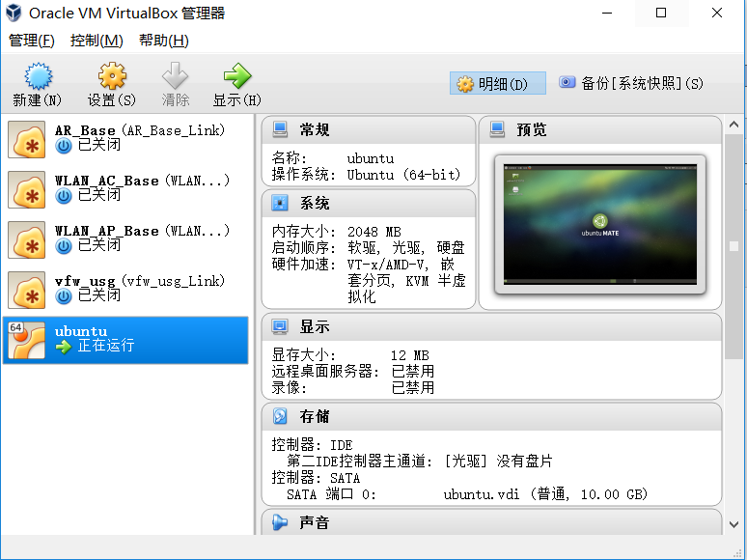Click the ubuntu 64-bit OS icon

pyautogui.click(x=27, y=340)
